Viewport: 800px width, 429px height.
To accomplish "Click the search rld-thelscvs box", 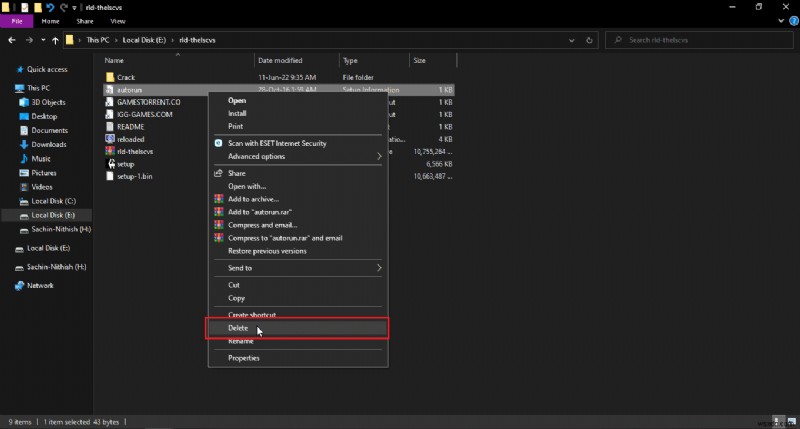I will (699, 40).
